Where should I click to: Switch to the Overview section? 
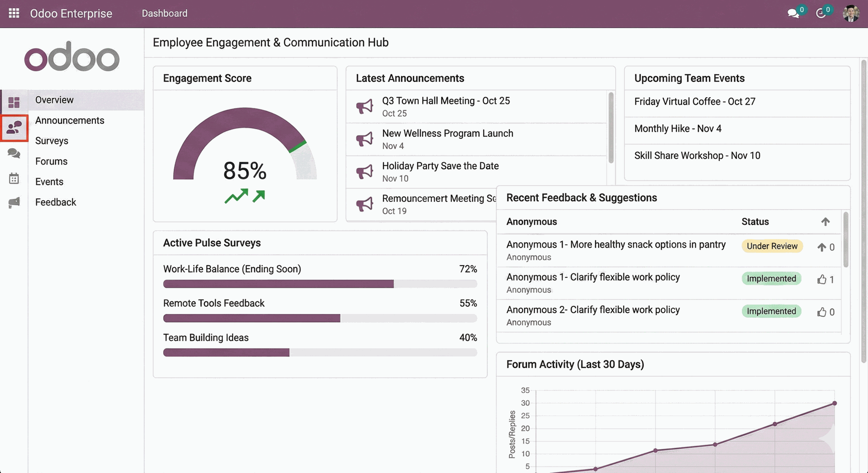pyautogui.click(x=54, y=100)
